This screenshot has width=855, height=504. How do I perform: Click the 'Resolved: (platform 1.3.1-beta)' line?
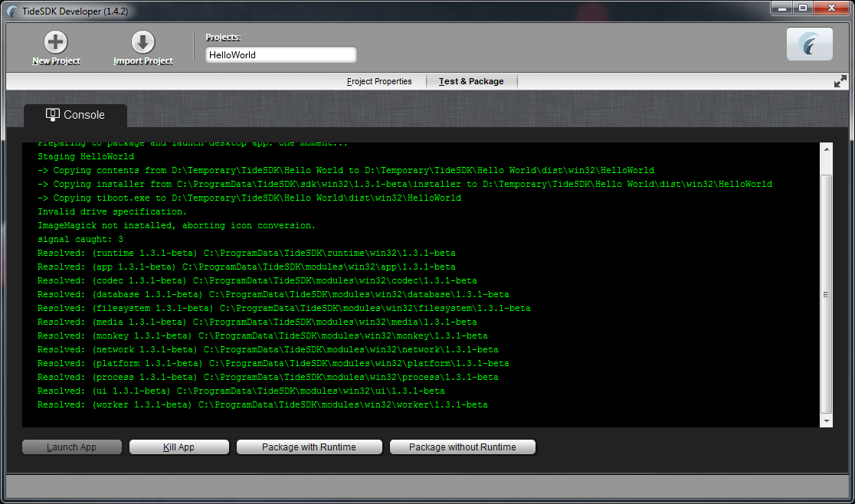pos(274,363)
